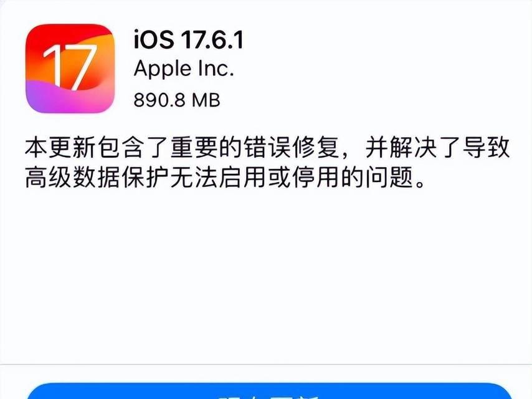Select the iOS 17.6.1 title

coord(189,40)
